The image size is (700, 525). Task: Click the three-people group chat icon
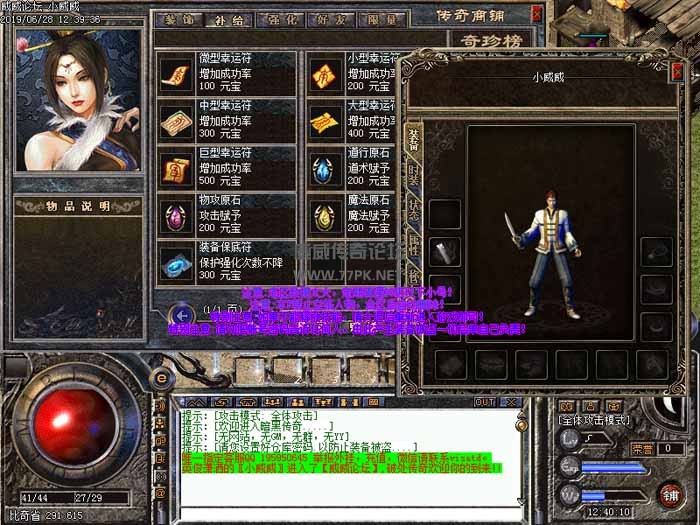click(x=272, y=402)
